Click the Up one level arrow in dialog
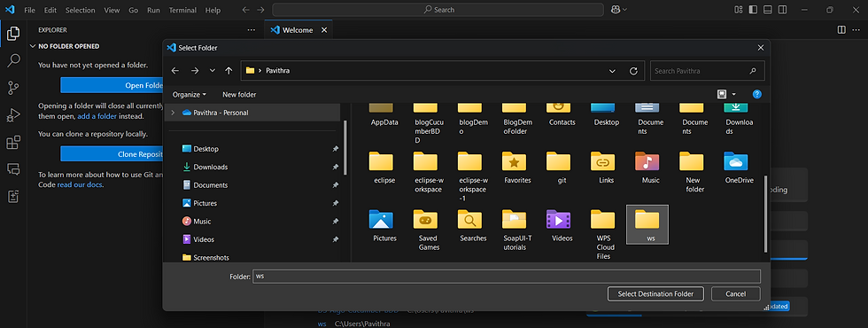The width and height of the screenshot is (868, 328). point(229,71)
